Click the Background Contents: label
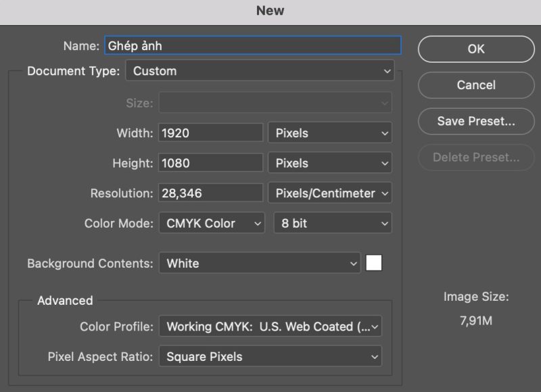The width and height of the screenshot is (541, 392). coord(90,263)
